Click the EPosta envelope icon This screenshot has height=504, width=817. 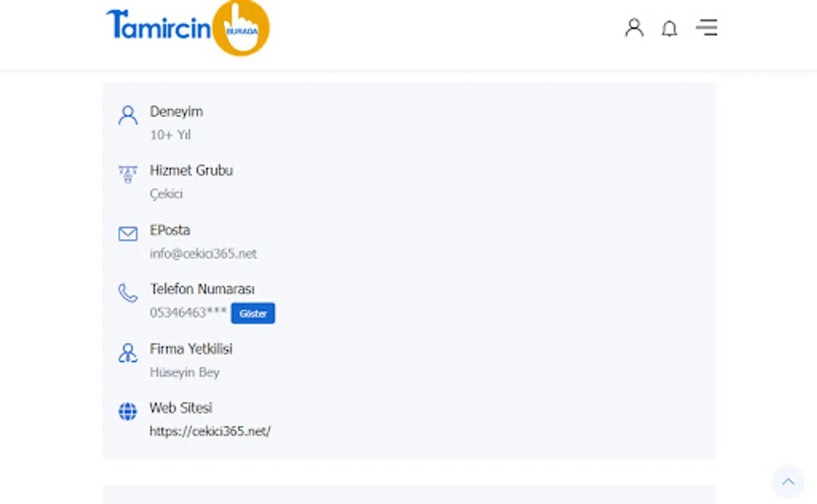tap(128, 234)
